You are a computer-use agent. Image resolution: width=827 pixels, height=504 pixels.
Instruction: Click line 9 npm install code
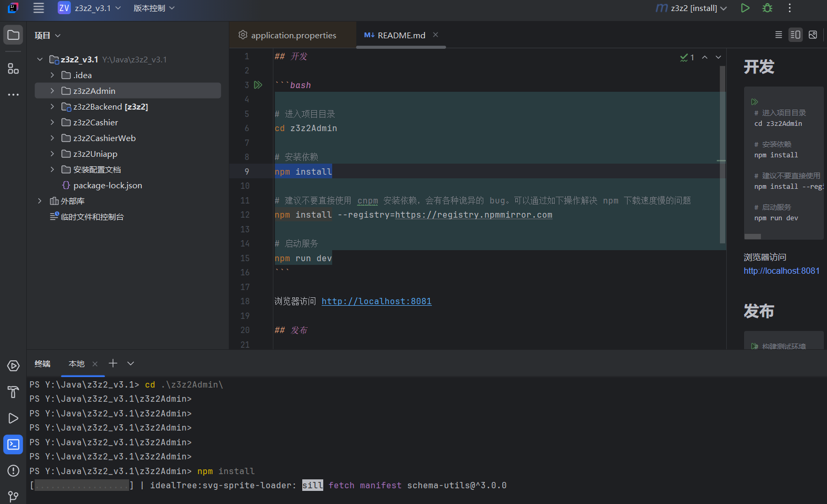(303, 171)
